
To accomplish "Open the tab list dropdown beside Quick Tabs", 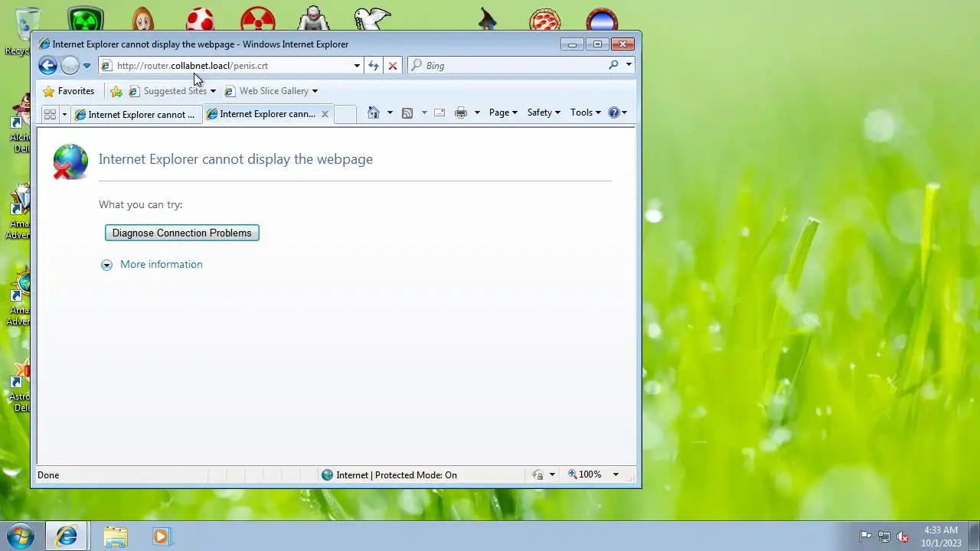I will pos(64,114).
